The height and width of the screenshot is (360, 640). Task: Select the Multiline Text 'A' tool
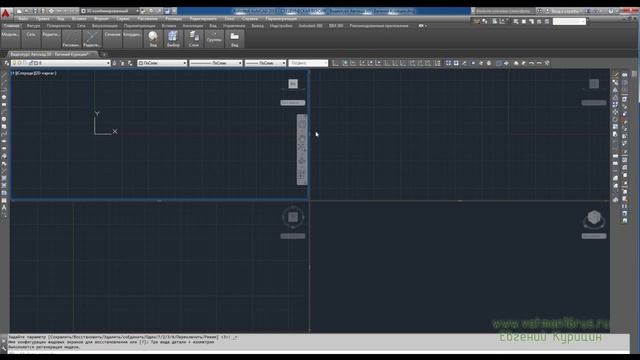tap(4, 207)
